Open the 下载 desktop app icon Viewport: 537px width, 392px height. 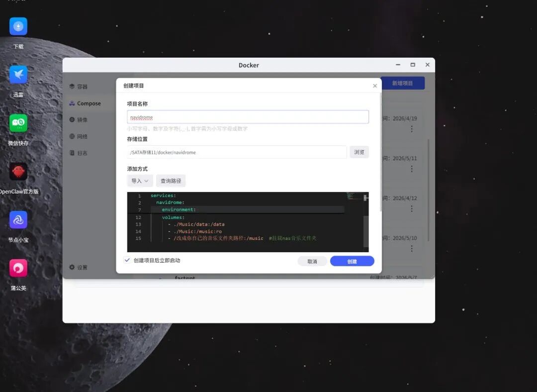tap(18, 26)
